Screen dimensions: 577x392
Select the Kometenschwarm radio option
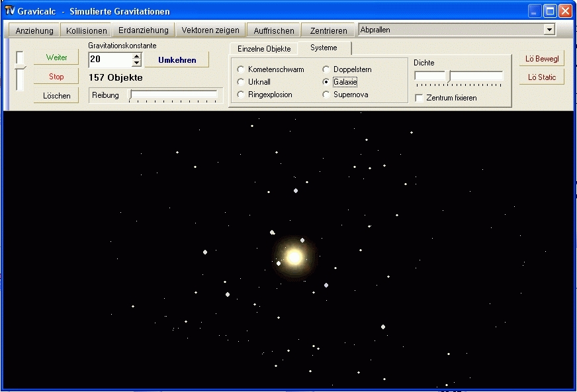[241, 69]
